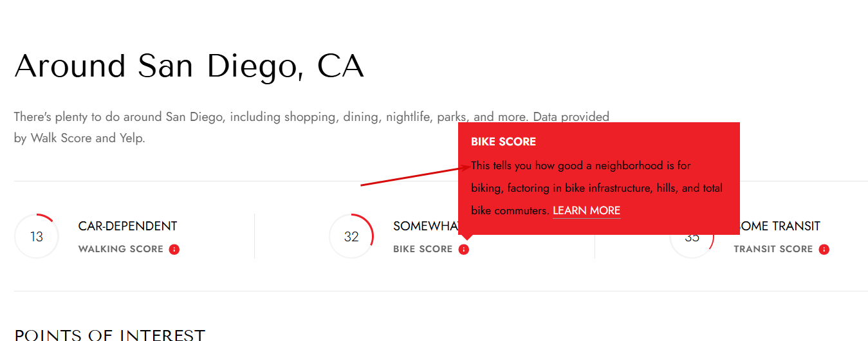Click the TRANSIT SCORE label text

[x=773, y=249]
